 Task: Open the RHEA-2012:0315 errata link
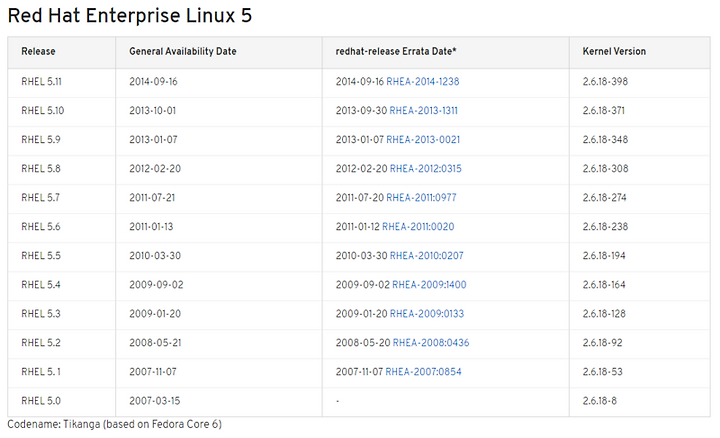[426, 168]
